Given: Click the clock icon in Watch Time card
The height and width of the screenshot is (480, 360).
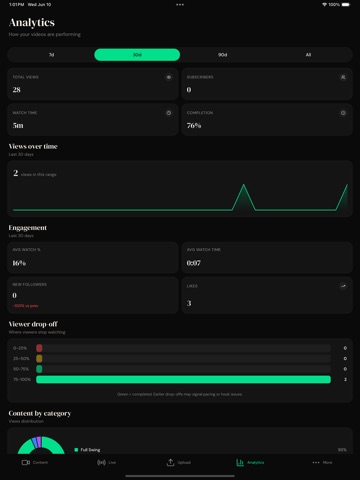Looking at the screenshot, I should 169,113.
